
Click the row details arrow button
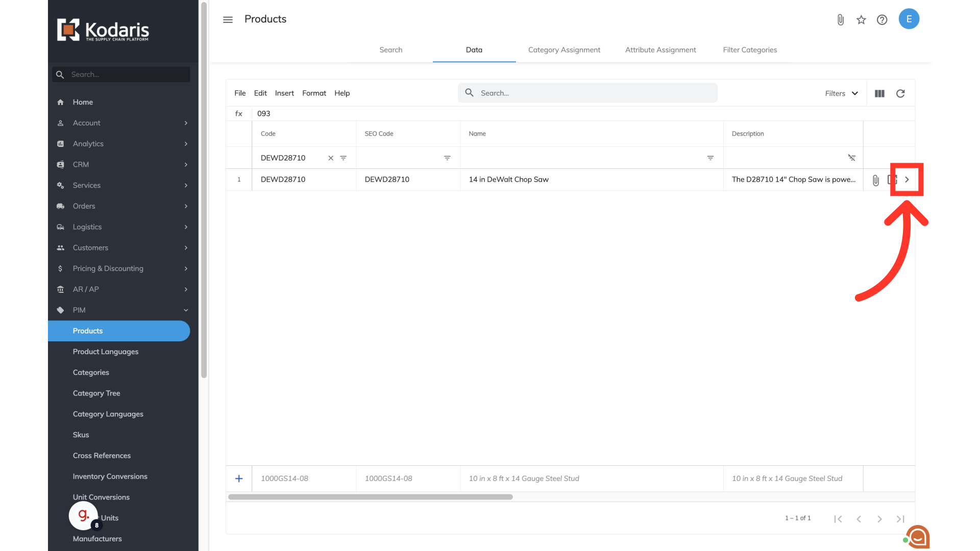pos(907,180)
